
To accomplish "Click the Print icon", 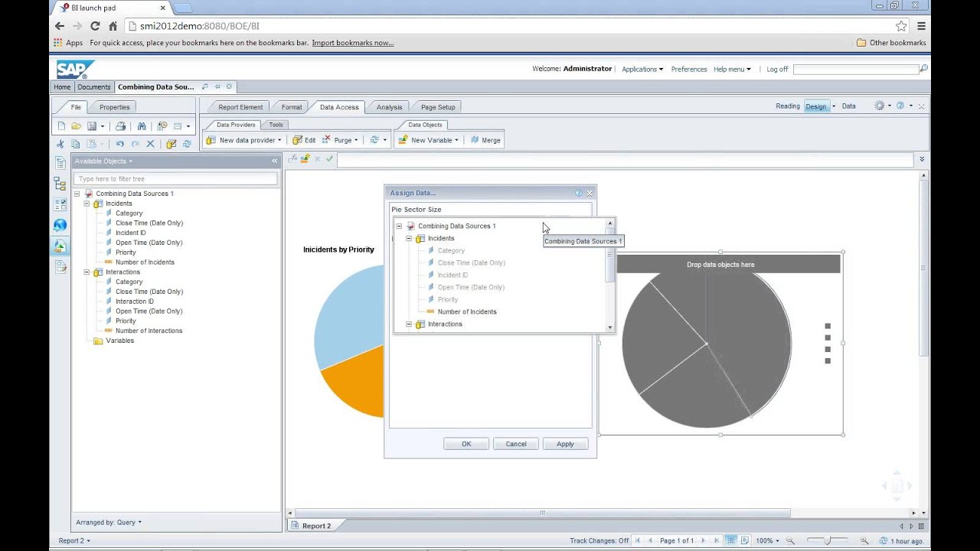I will [120, 126].
